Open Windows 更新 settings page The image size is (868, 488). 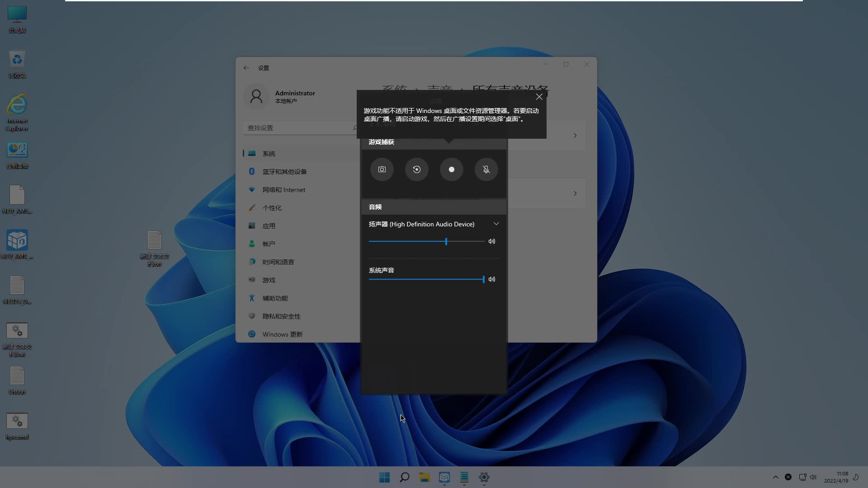(282, 334)
